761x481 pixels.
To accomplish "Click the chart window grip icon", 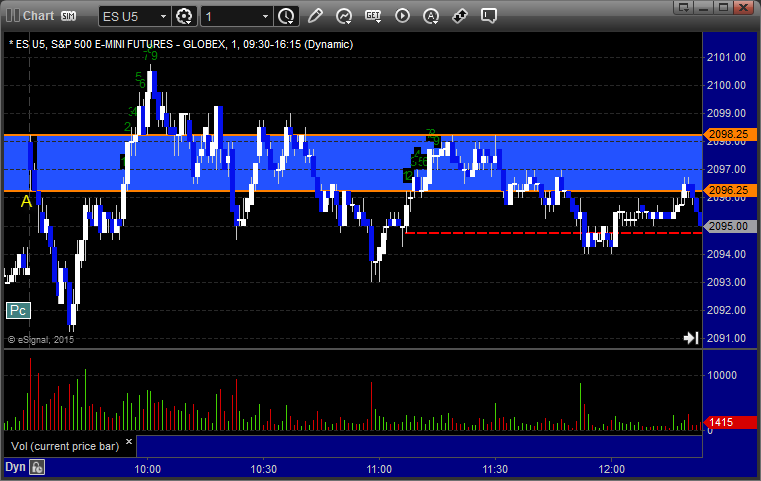I will point(13,16).
